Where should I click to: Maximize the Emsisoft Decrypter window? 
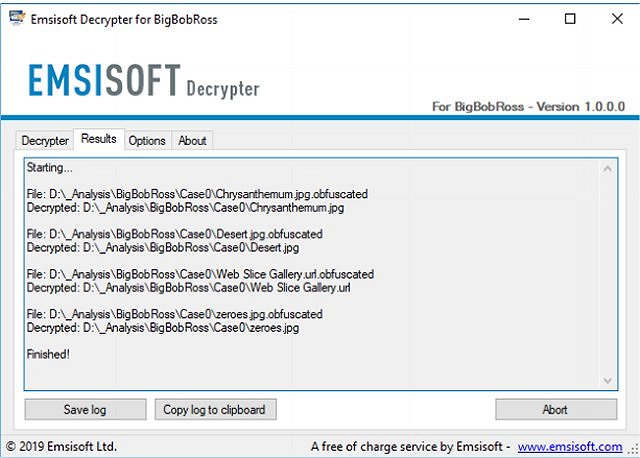(570, 19)
